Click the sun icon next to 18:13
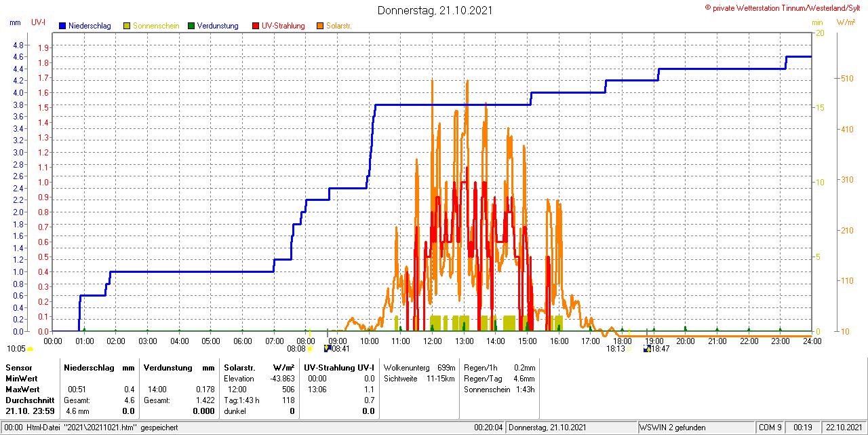 tap(629, 349)
